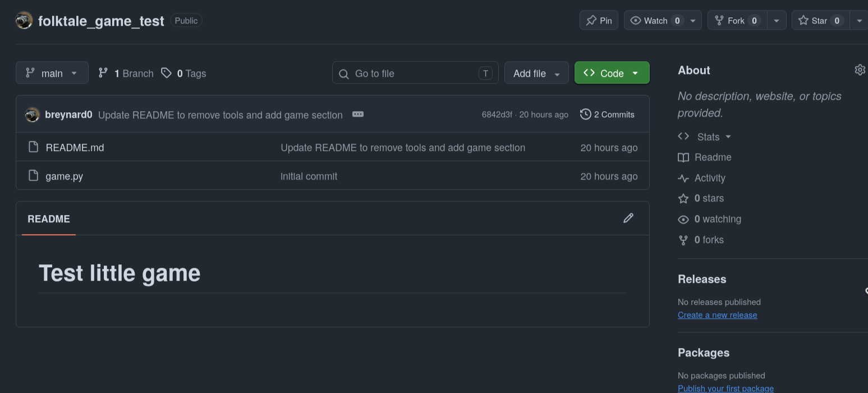Open About settings gear icon
This screenshot has width=868, height=393.
[860, 70]
